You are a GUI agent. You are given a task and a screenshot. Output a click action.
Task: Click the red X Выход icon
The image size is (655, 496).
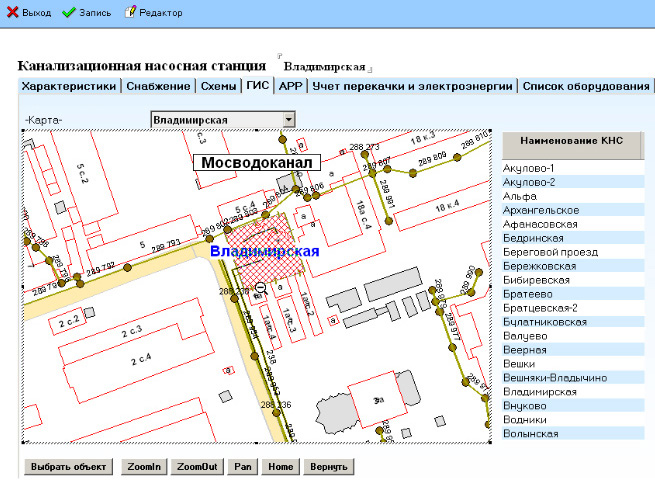[x=14, y=12]
